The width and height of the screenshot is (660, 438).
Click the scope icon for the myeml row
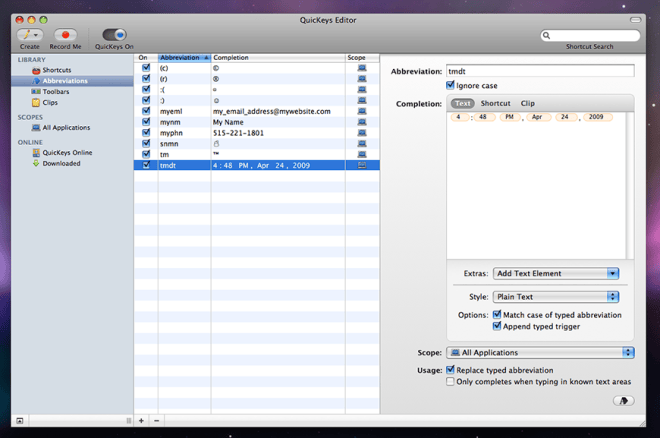coord(362,111)
